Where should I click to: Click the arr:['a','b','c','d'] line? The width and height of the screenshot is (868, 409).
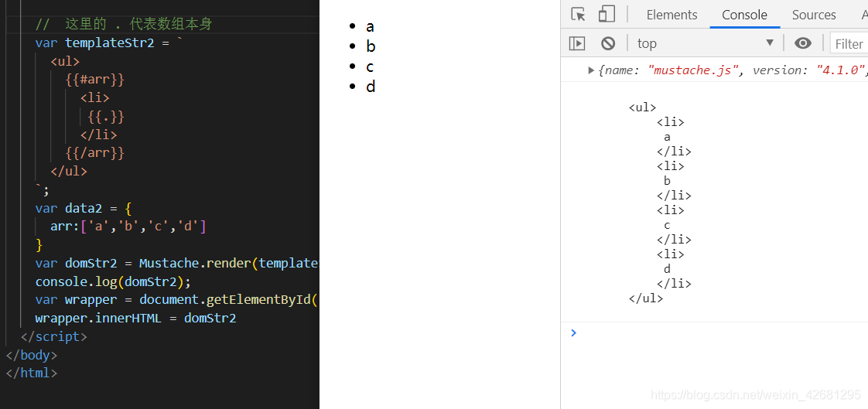pos(128,226)
